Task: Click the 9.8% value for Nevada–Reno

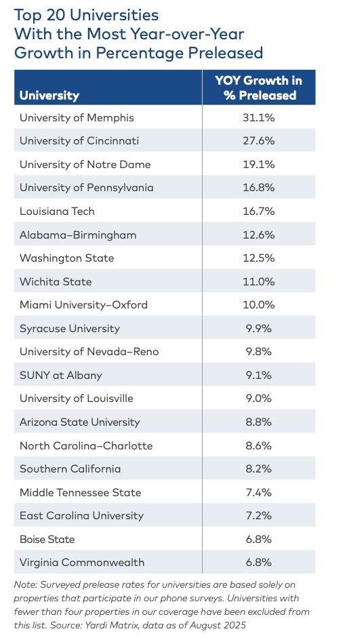Action: click(258, 352)
